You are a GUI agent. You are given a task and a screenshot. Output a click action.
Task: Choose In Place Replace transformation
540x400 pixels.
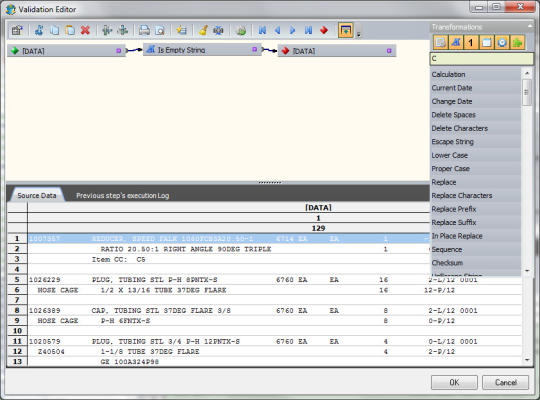click(x=475, y=236)
